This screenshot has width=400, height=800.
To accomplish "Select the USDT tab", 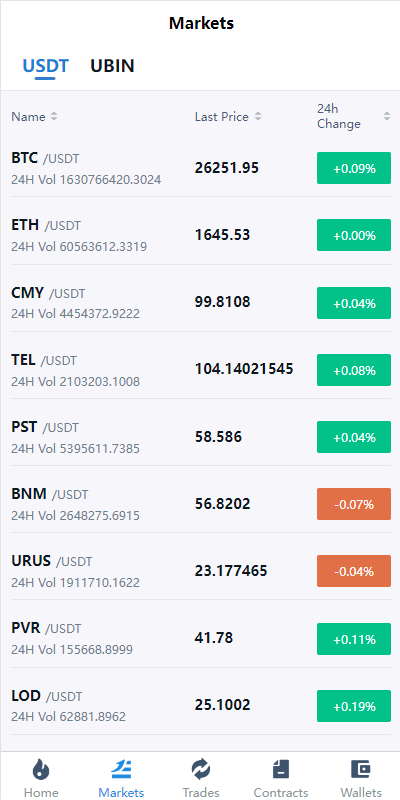I will (45, 66).
